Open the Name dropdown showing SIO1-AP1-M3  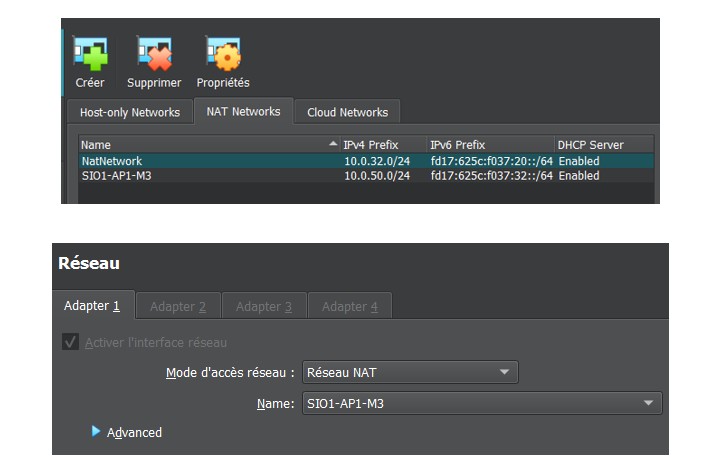[481, 404]
